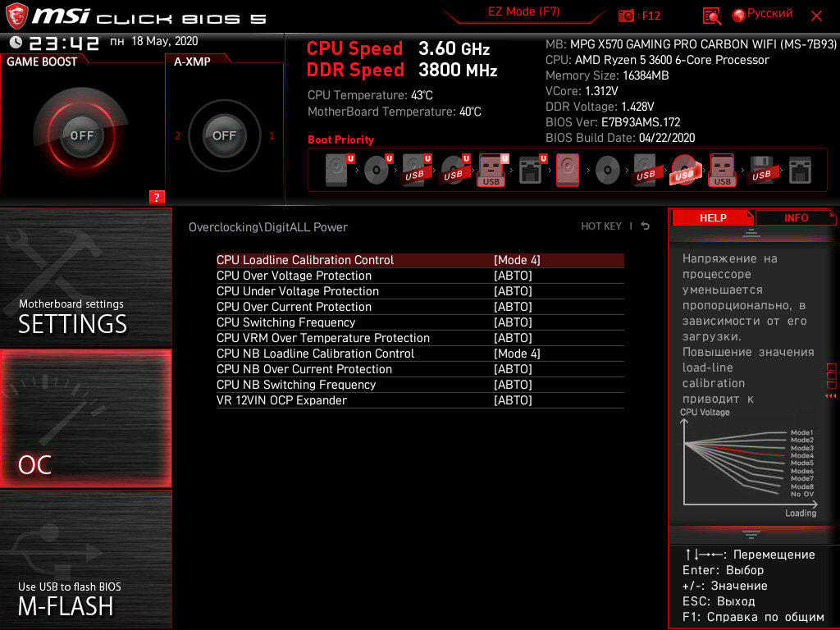Select the legacy optical disc boot device
The image size is (840, 630).
tap(608, 171)
